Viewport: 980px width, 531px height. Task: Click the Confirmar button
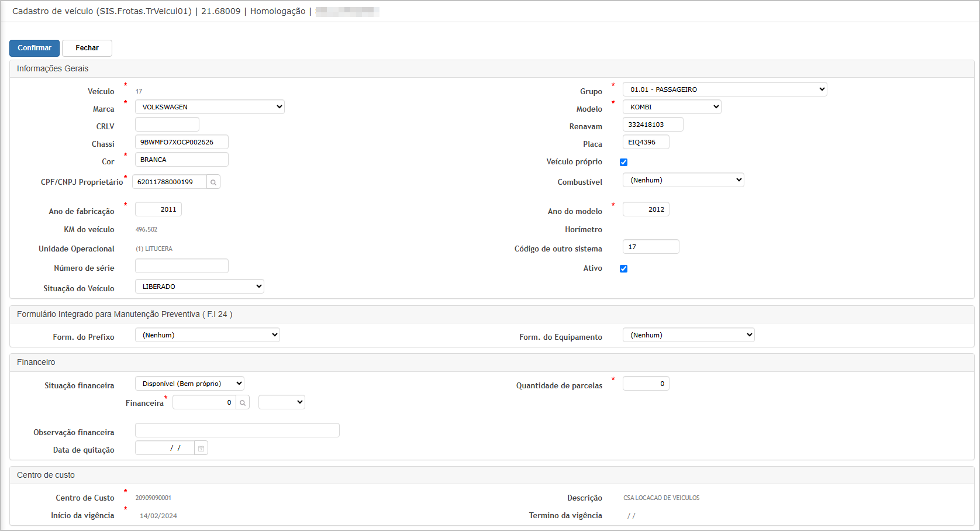click(34, 48)
